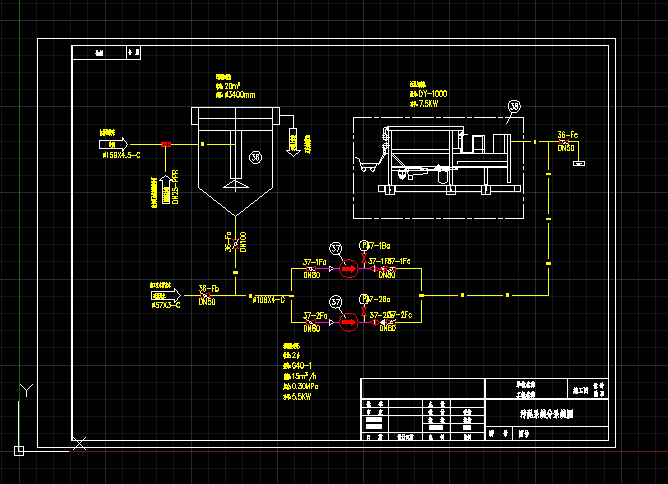Pick the 37-2Fa valve symbol
This screenshot has width=668, height=484.
(311, 322)
